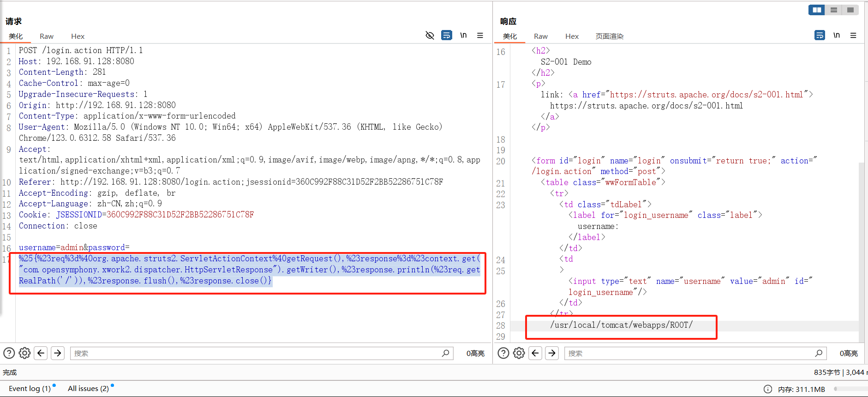Open request panel hamburger menu
The height and width of the screenshot is (397, 868).
click(480, 36)
